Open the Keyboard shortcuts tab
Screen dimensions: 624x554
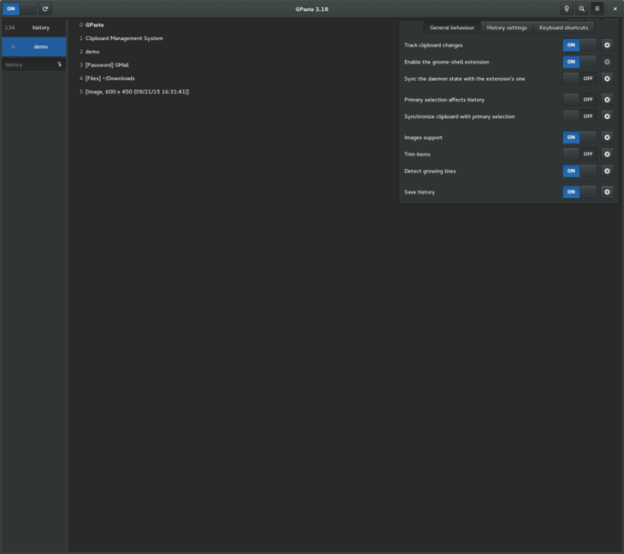(564, 27)
